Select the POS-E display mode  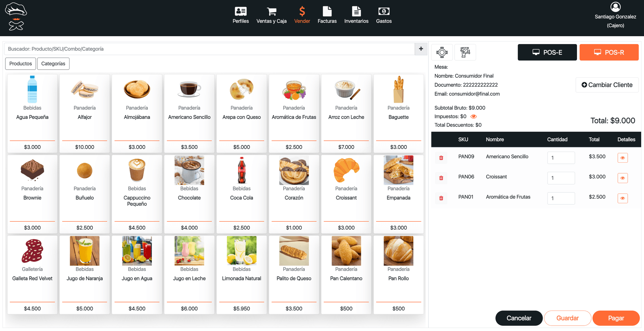click(547, 52)
